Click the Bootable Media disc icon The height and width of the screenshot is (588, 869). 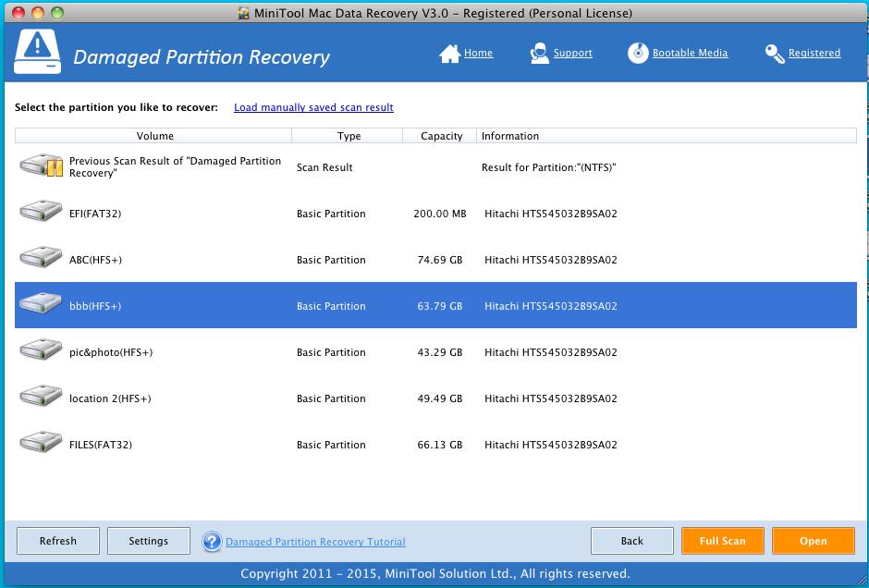pyautogui.click(x=638, y=54)
